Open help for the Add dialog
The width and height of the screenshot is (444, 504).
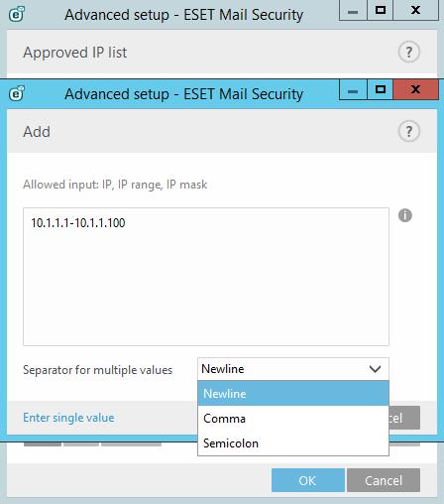pos(409,131)
